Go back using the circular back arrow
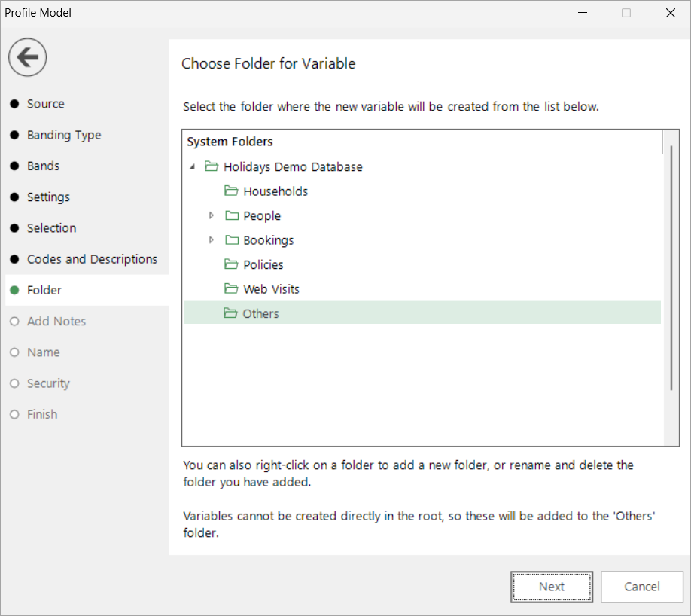This screenshot has width=691, height=616. point(27,57)
